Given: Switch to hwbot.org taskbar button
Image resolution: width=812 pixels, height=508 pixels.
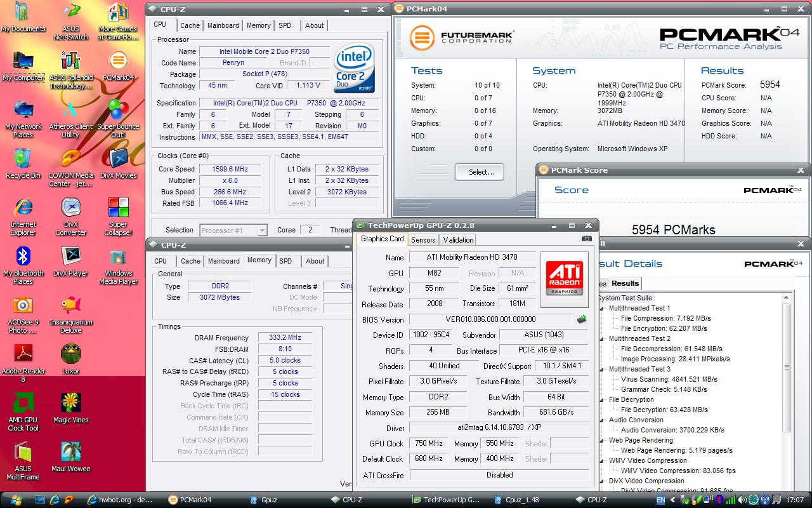Looking at the screenshot, I should (119, 500).
